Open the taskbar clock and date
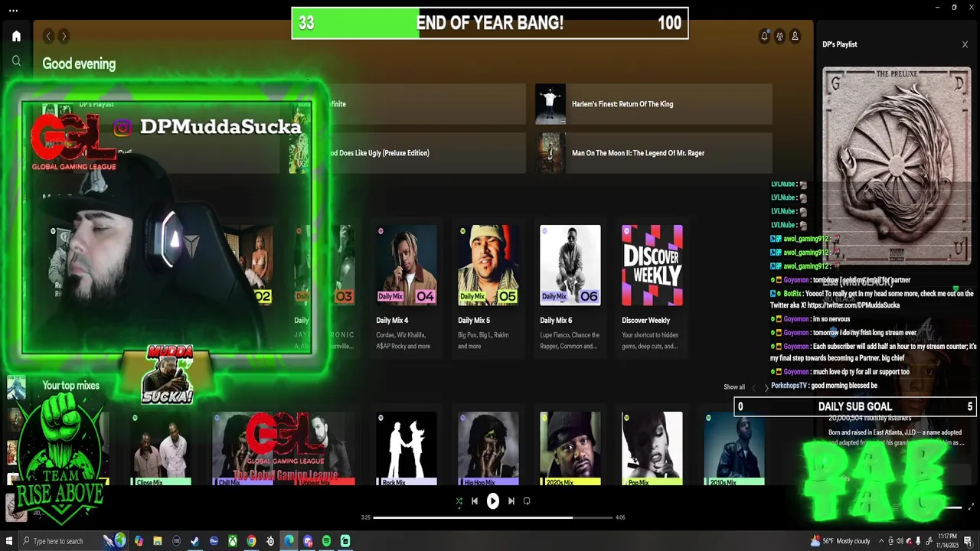 tap(948, 541)
